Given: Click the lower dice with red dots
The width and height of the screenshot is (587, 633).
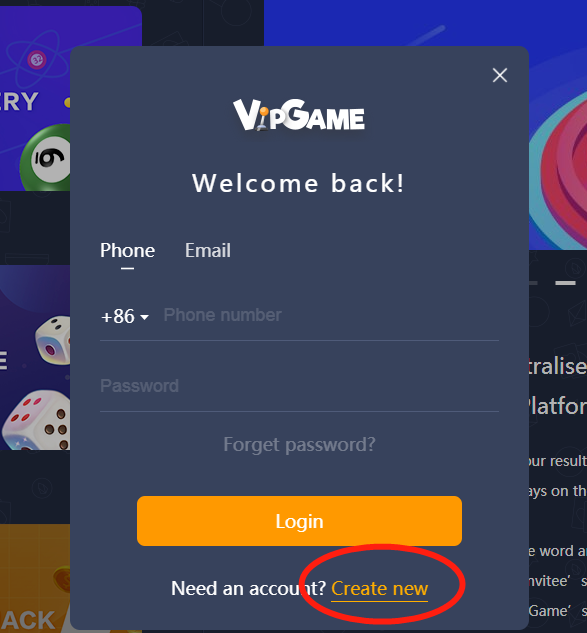Looking at the screenshot, I should [36, 420].
